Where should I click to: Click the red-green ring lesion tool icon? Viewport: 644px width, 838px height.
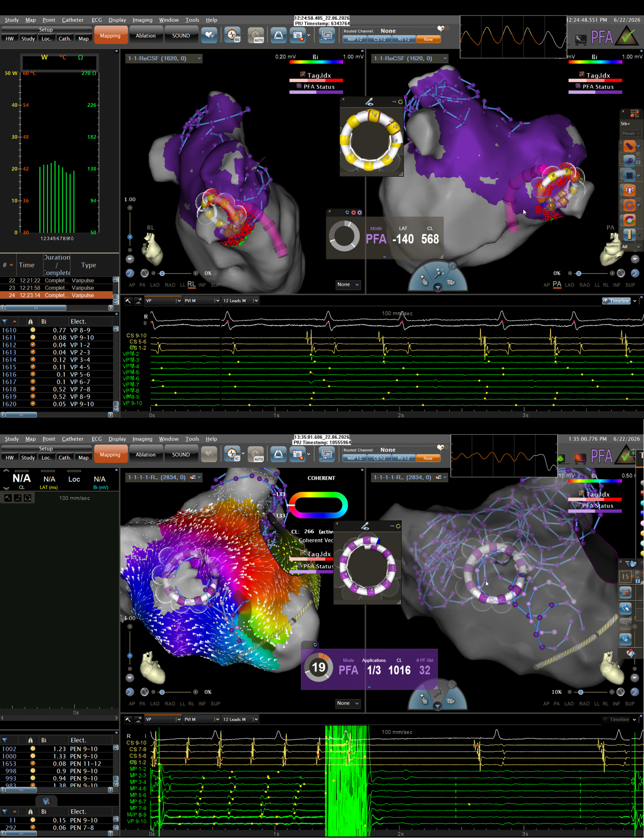click(629, 220)
